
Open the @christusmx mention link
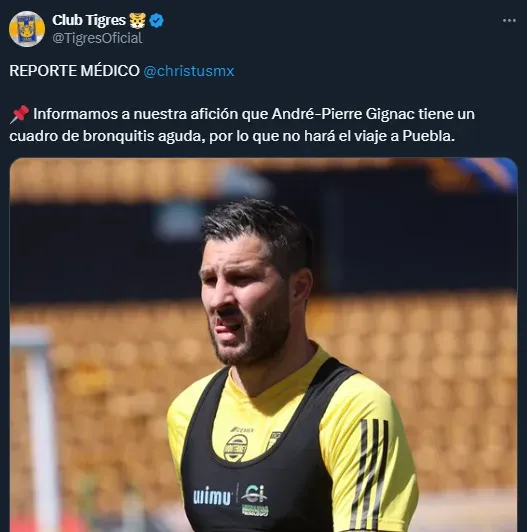tap(189, 71)
